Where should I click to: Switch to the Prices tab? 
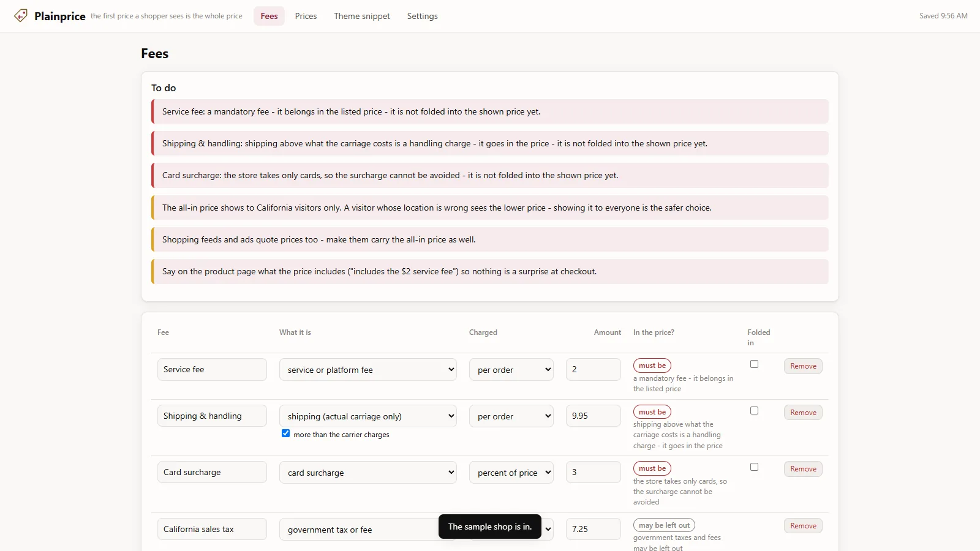pos(306,16)
